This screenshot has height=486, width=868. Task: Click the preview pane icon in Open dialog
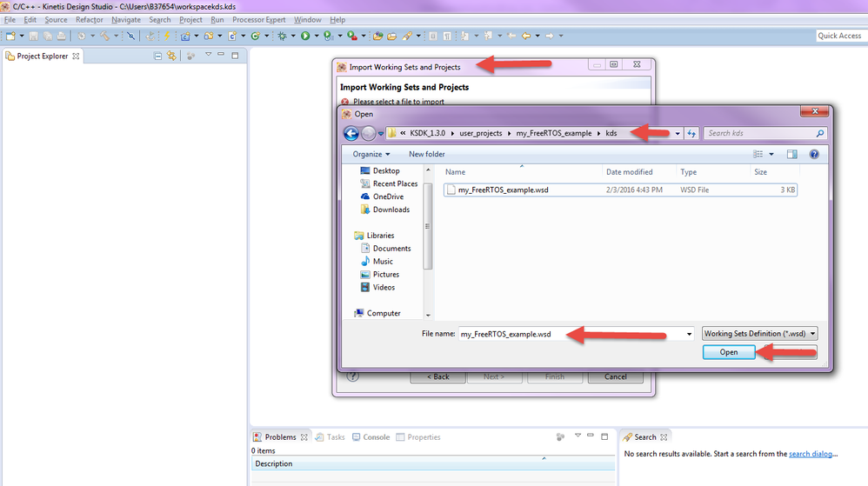tap(792, 155)
